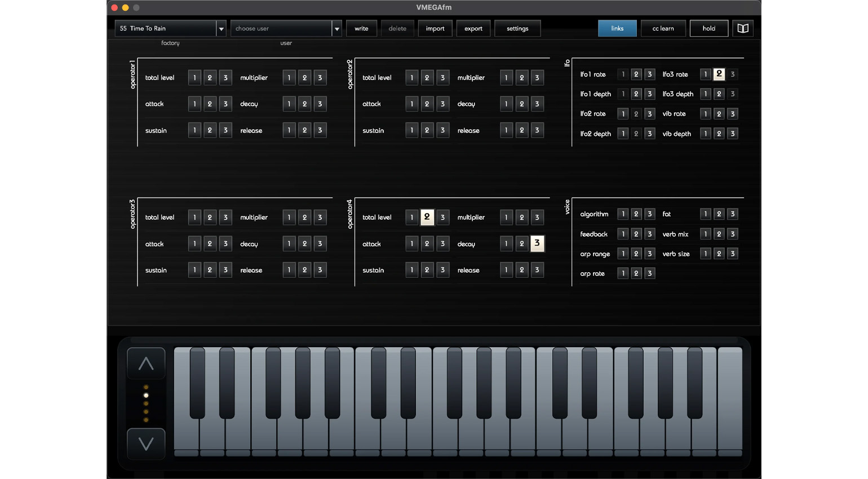Viewport: 868px width, 479px height.
Task: Select the highlighted octave indicator dot
Action: click(x=146, y=396)
